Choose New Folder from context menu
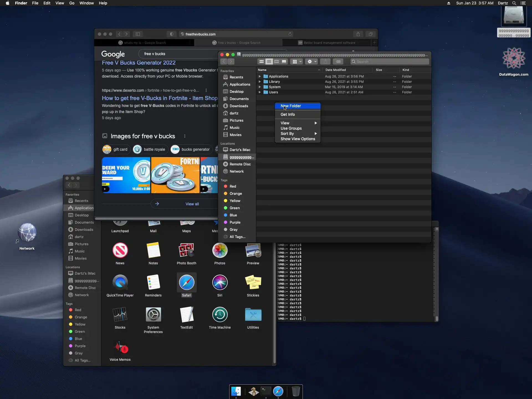 [291, 106]
